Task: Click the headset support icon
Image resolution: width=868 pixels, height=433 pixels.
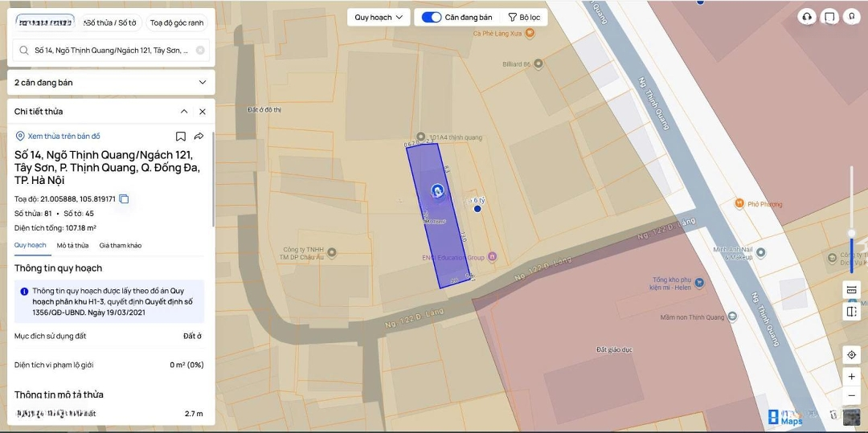Action: (x=807, y=17)
